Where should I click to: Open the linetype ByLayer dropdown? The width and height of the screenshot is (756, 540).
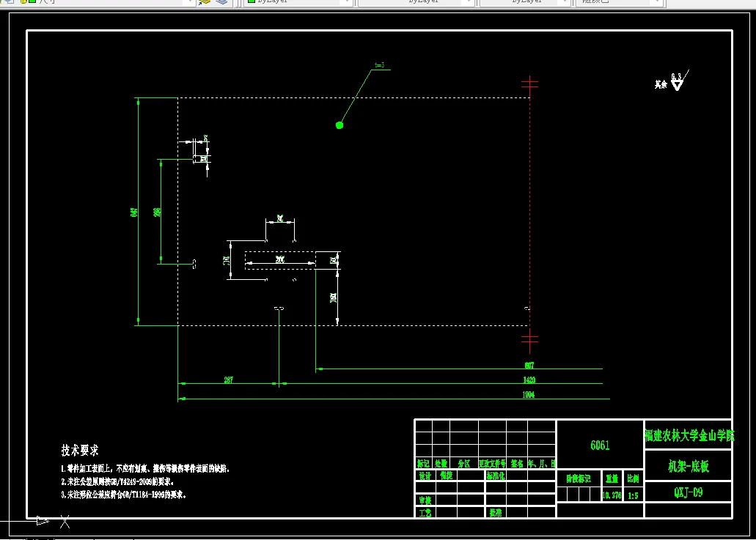tap(416, 2)
